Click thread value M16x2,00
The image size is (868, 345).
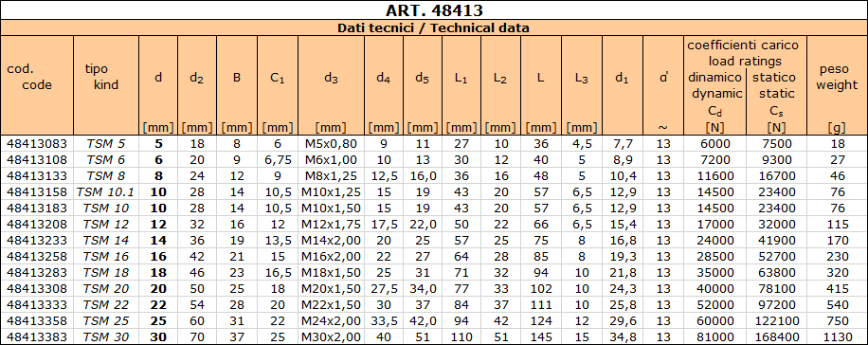tap(331, 257)
